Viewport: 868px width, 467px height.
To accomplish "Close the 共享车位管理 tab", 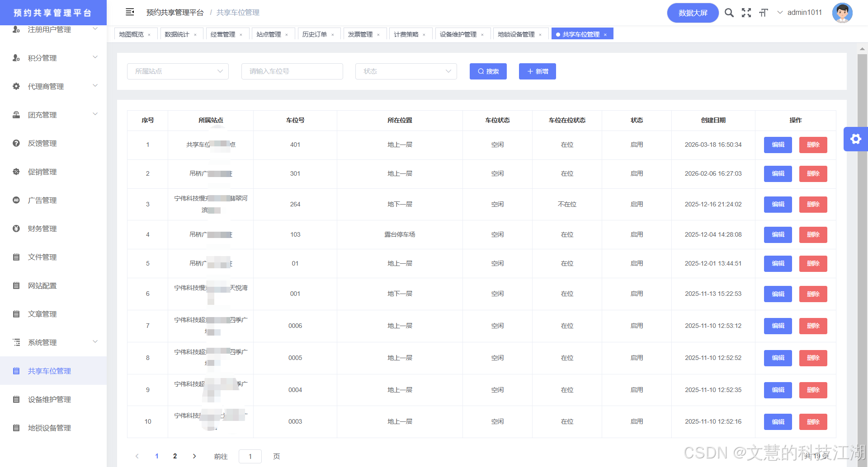I will 605,35.
